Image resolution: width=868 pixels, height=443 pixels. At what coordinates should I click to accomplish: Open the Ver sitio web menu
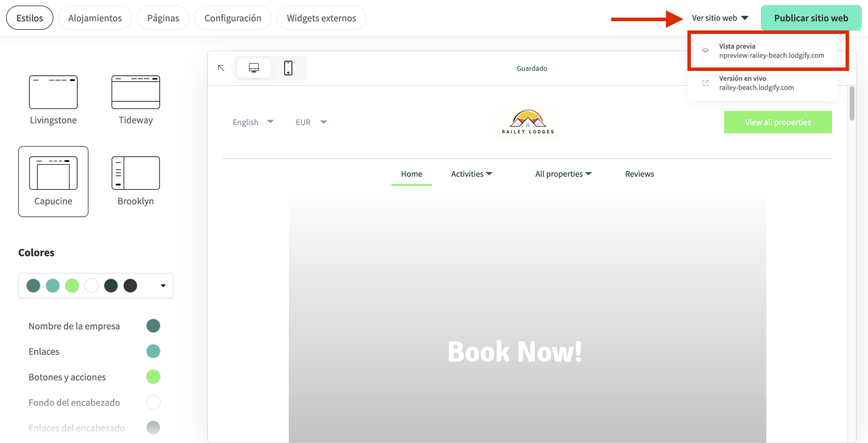point(719,18)
